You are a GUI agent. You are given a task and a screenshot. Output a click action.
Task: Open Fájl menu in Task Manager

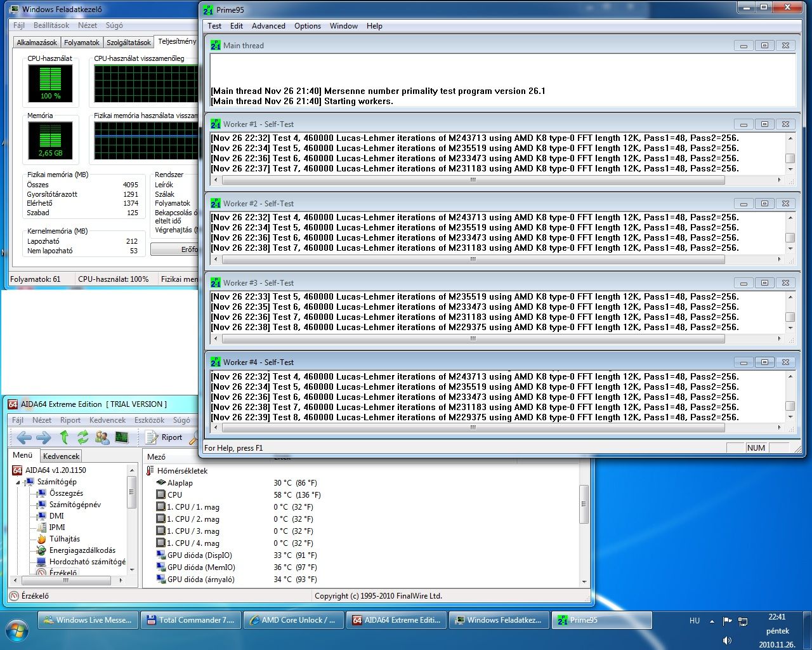point(19,25)
